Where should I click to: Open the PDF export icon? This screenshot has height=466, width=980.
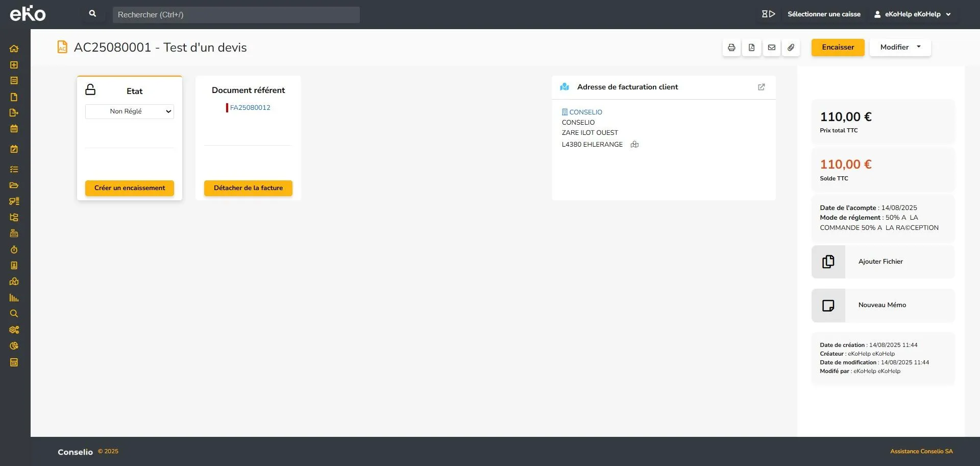751,48
